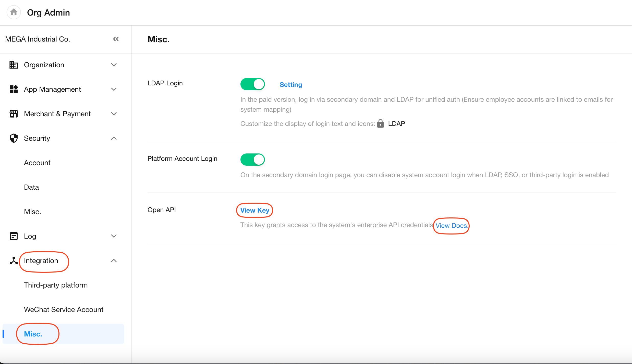Open the LDAP Setting link

[291, 85]
